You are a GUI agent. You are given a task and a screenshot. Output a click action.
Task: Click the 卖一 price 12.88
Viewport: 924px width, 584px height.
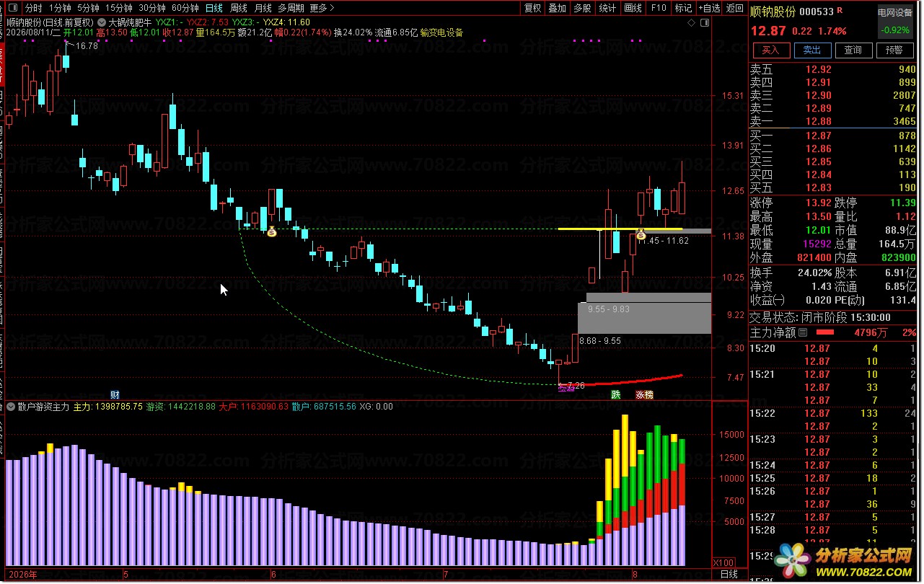(x=819, y=121)
